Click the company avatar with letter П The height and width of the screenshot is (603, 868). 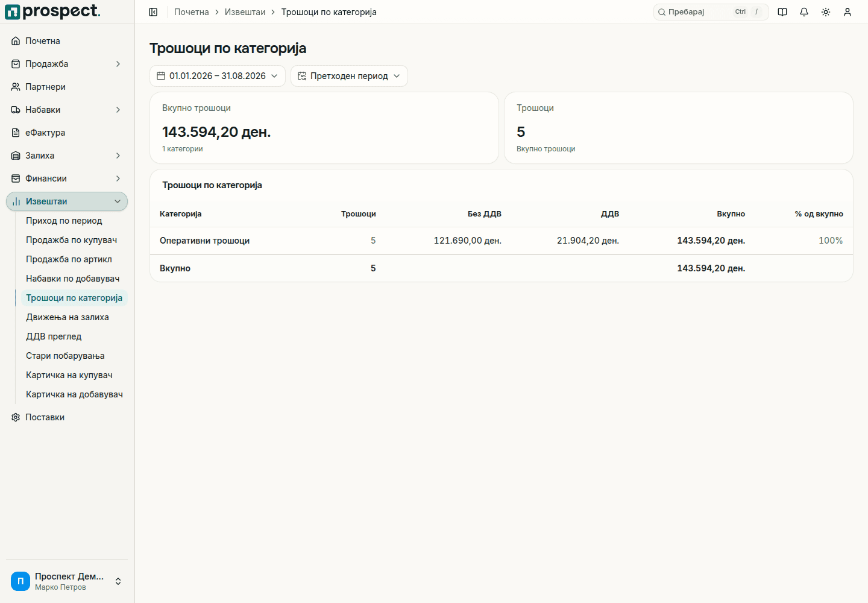tap(20, 581)
